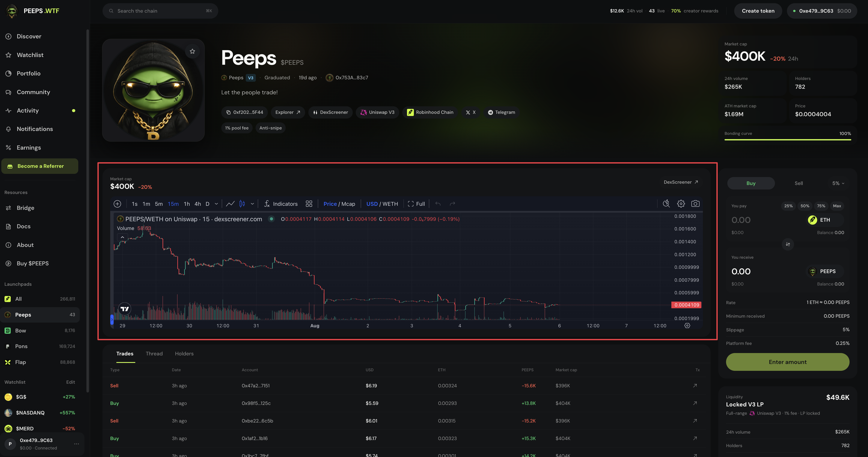This screenshot has height=457, width=868.
Task: Select the 1h chart timeframe
Action: 187,204
